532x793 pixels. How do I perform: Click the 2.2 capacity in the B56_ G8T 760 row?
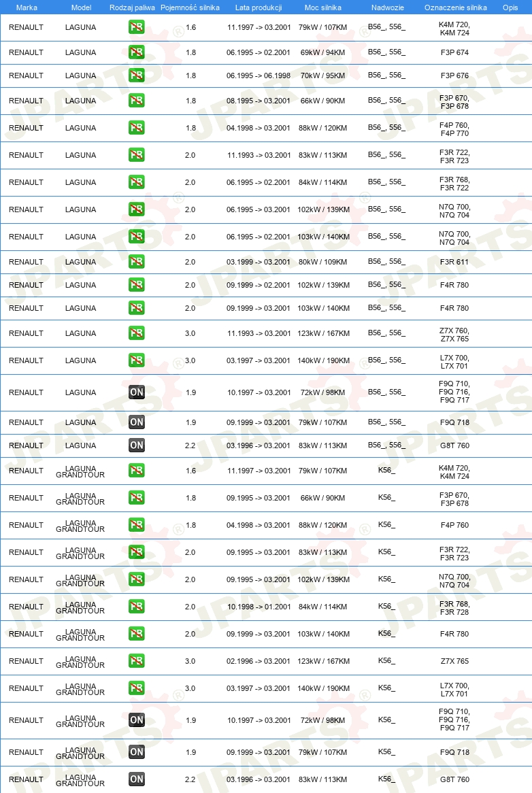coord(190,445)
